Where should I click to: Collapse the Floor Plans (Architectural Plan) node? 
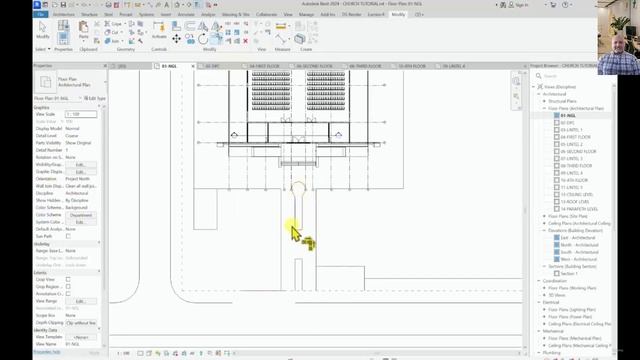click(544, 108)
